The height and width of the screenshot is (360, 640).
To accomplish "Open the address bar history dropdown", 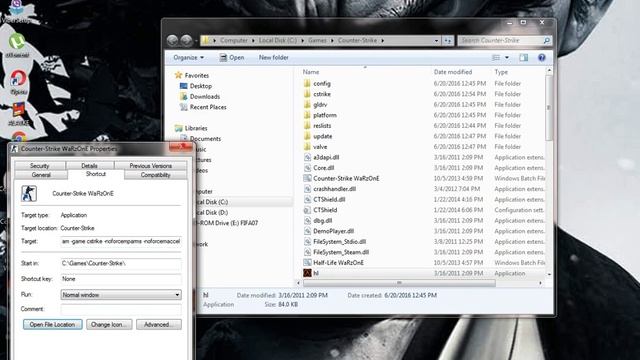I will click(x=436, y=40).
